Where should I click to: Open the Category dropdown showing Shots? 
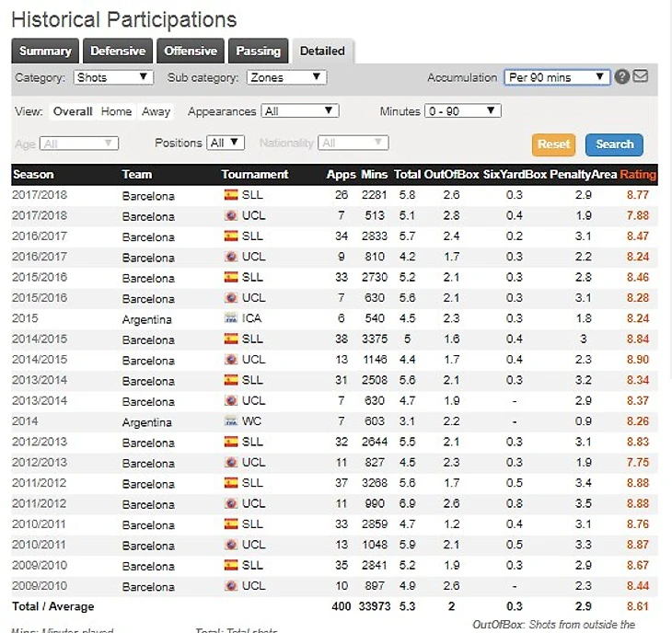[x=113, y=77]
